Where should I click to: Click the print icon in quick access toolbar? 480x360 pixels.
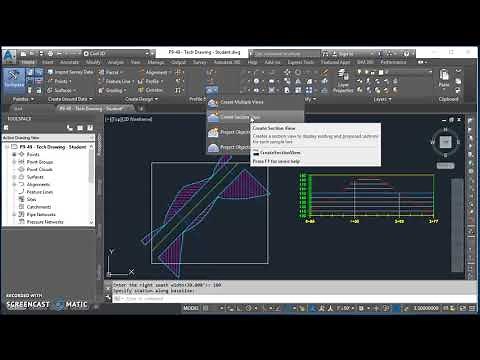50,53
